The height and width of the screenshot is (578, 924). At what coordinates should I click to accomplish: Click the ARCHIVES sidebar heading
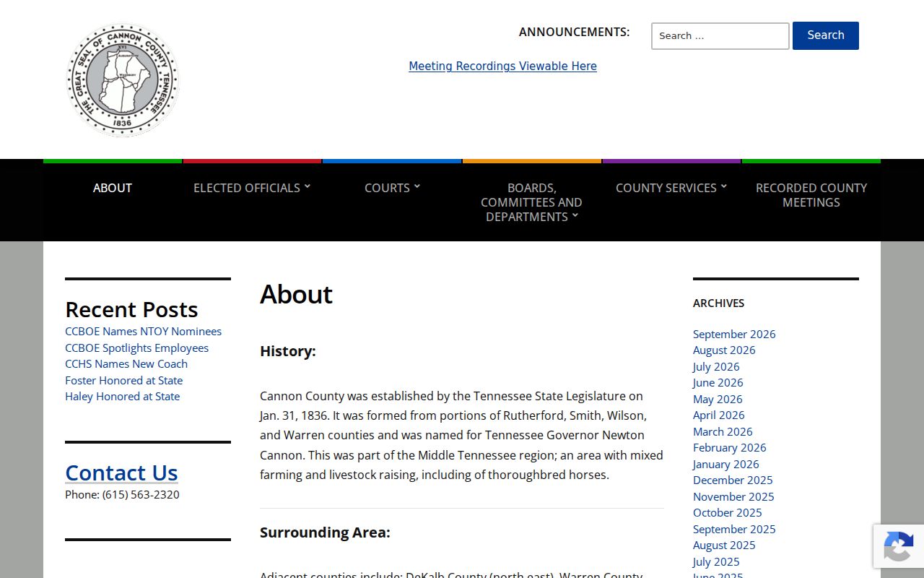coord(718,303)
